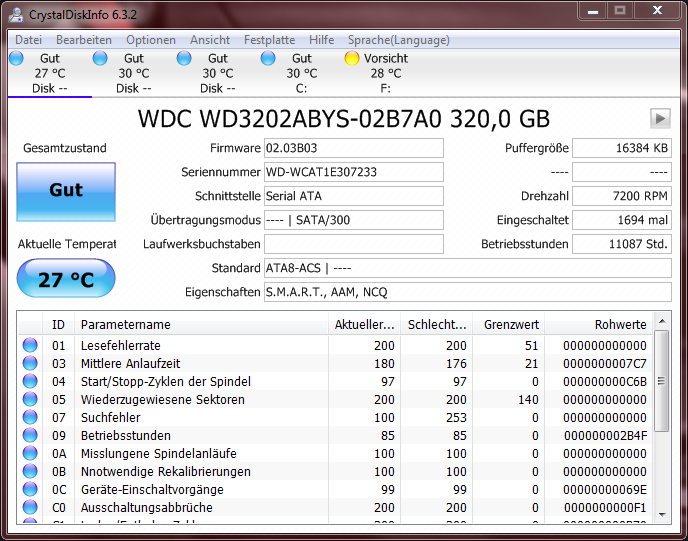The image size is (688, 541).
Task: Select drive C: disk tab
Action: [x=301, y=73]
